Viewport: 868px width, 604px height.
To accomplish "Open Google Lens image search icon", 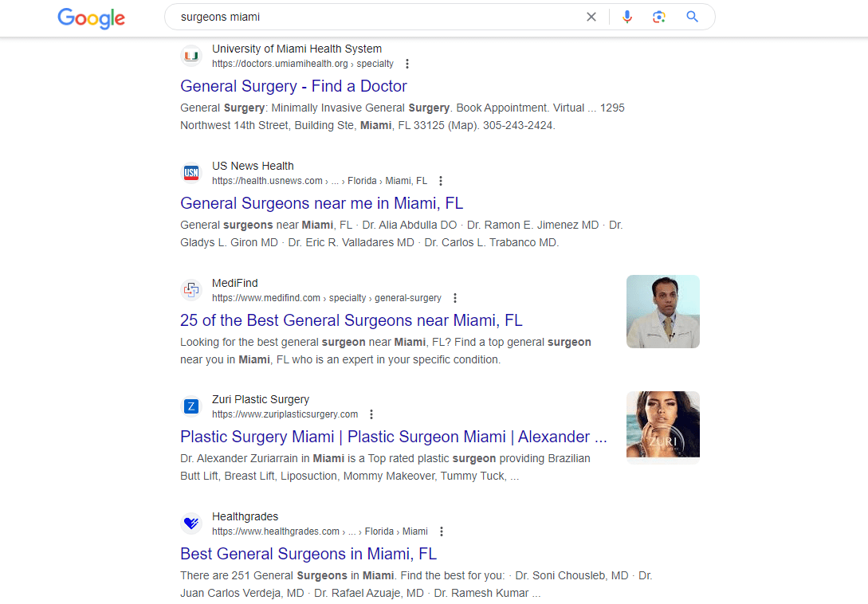I will [x=658, y=18].
